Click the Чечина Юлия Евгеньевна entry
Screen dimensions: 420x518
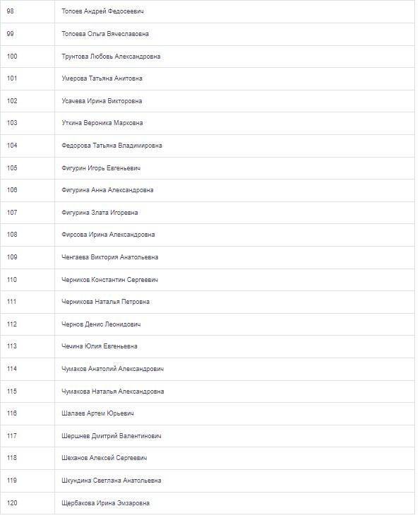pos(100,346)
